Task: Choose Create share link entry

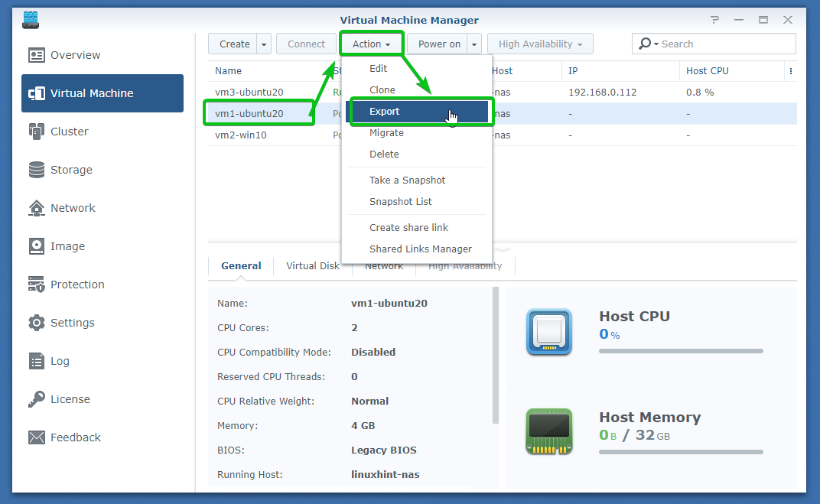Action: tap(409, 227)
